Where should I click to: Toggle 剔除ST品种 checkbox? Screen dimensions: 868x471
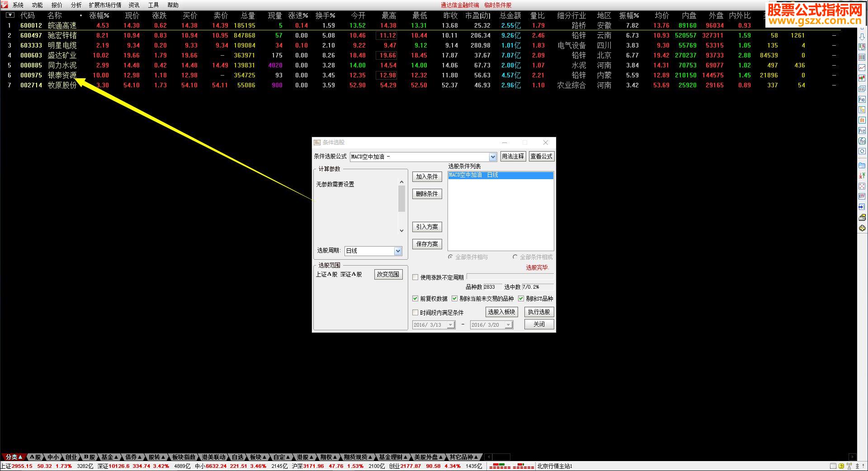click(521, 299)
